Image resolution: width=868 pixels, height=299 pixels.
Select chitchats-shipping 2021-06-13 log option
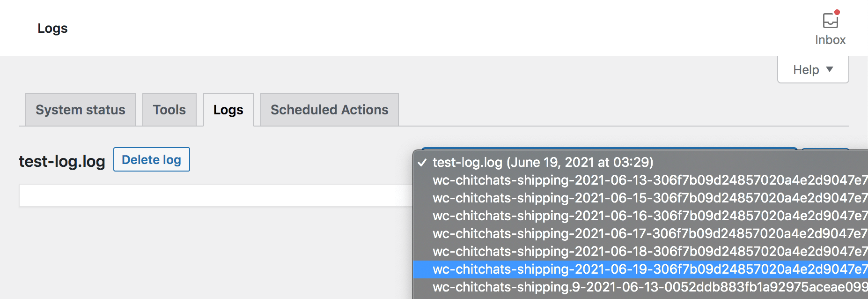point(649,180)
